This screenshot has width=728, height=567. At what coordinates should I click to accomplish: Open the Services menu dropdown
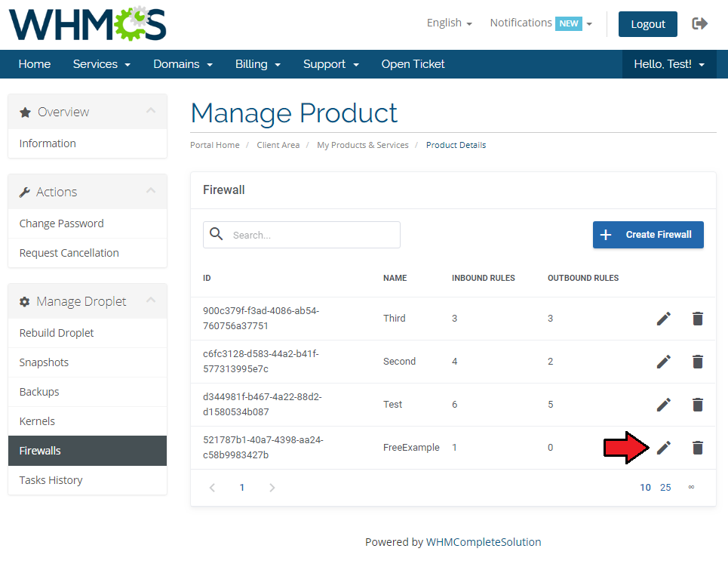click(102, 64)
